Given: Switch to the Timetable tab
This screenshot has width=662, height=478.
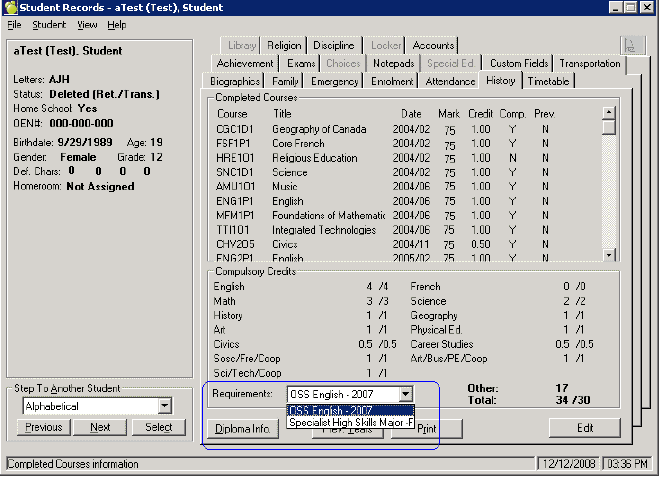Looking at the screenshot, I should point(549,81).
